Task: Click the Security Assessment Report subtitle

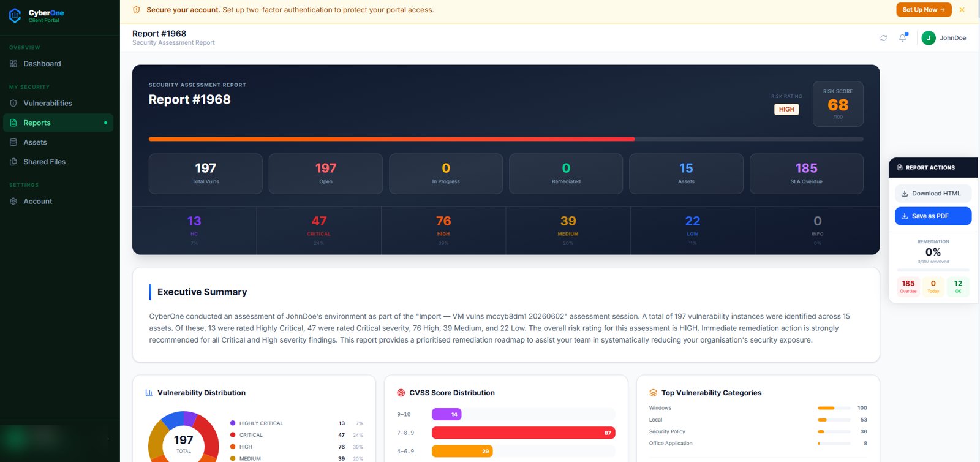Action: 173,43
